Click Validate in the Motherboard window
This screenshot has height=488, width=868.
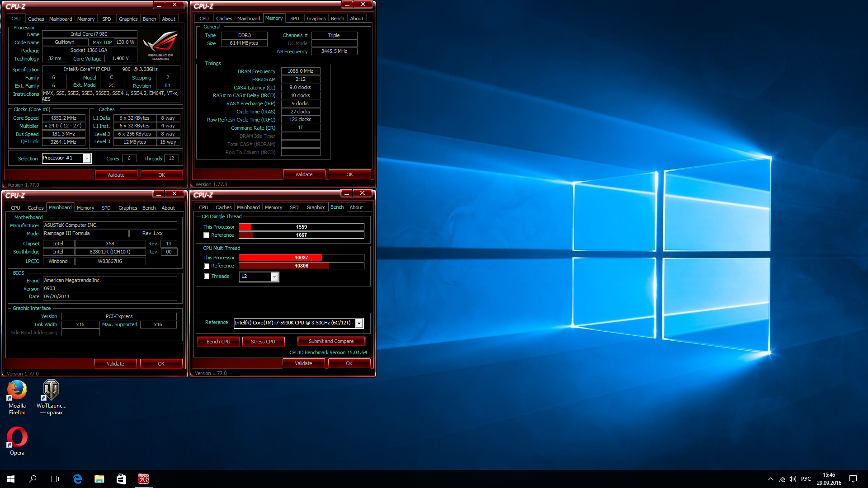pyautogui.click(x=115, y=364)
